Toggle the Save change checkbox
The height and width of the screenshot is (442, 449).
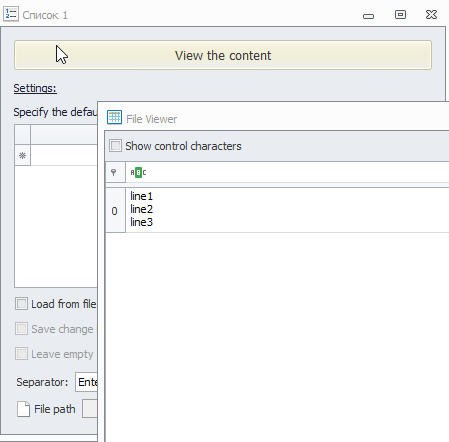pos(21,329)
